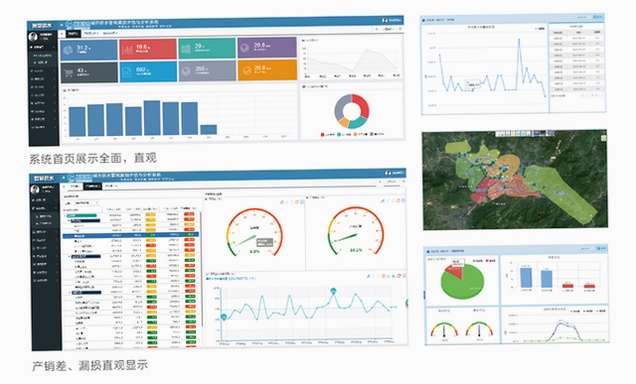Switch to the second tab in the top dashboard

[91, 33]
